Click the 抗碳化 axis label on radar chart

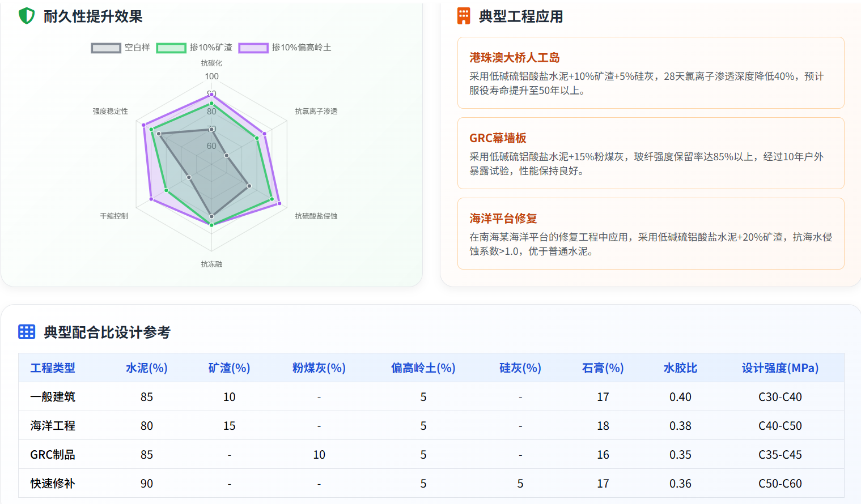pos(211,63)
